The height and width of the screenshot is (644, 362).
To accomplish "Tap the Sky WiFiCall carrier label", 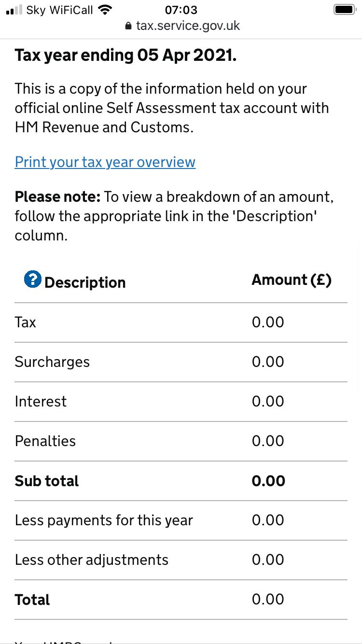I will point(59,10).
